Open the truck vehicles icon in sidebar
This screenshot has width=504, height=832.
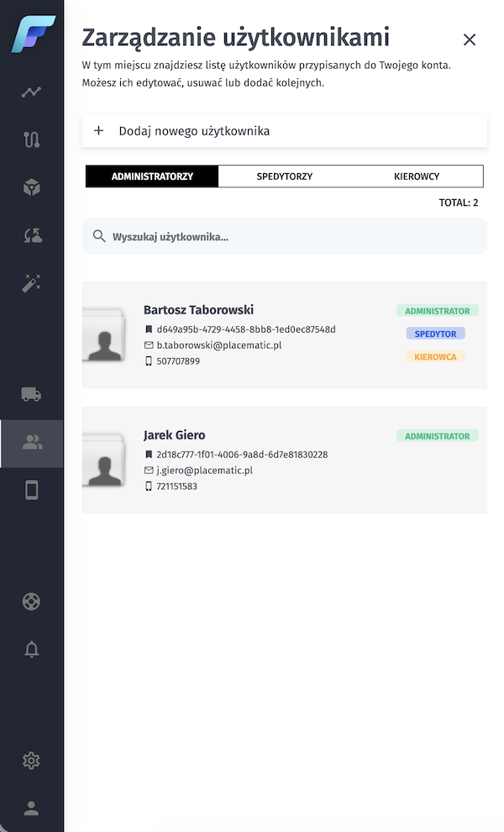click(x=32, y=394)
